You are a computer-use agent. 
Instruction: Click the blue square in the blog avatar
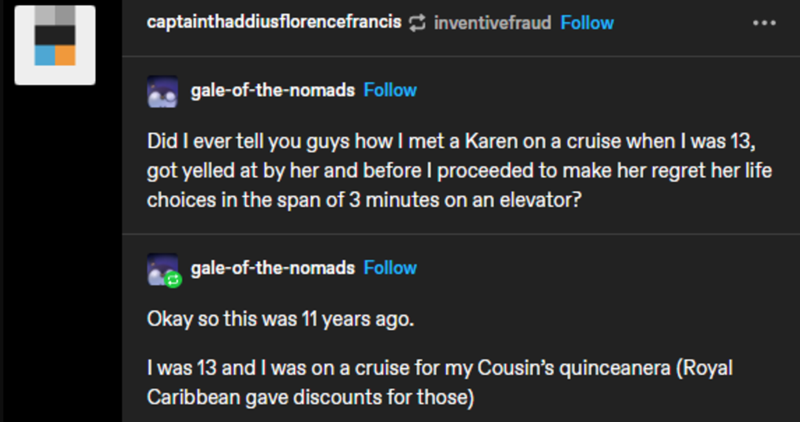[45, 55]
